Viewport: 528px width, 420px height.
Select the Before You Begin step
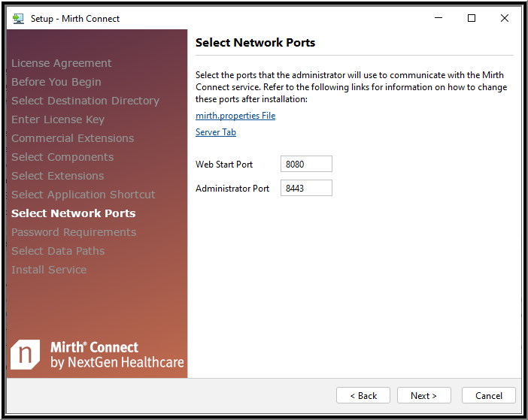[56, 82]
